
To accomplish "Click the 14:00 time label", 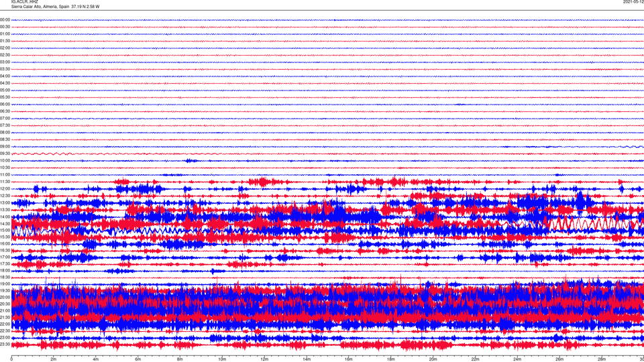I will [x=5, y=217].
